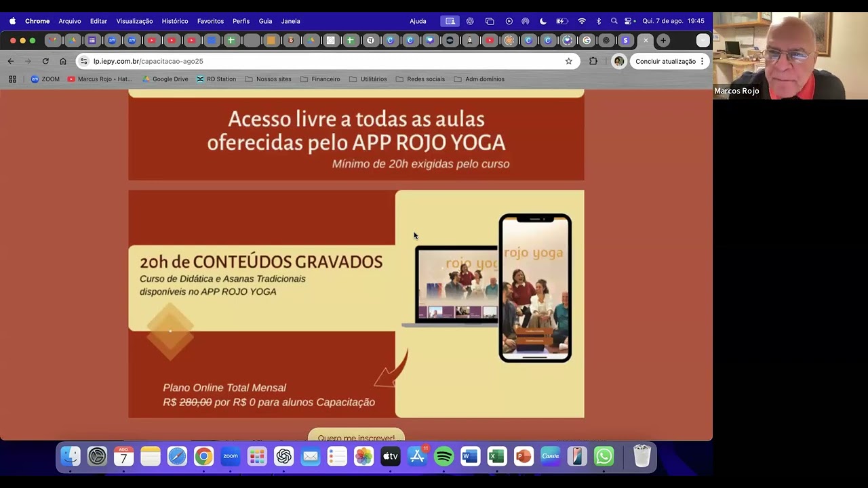Open Canva app from the Dock

pyautogui.click(x=550, y=457)
